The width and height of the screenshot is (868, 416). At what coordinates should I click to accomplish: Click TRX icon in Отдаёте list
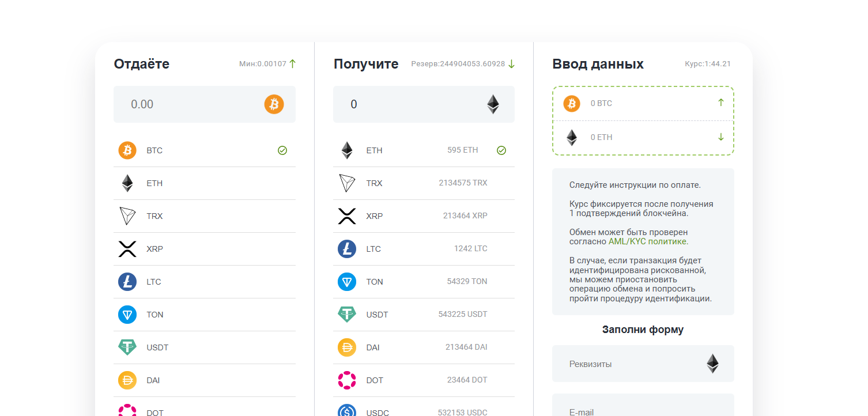[127, 216]
